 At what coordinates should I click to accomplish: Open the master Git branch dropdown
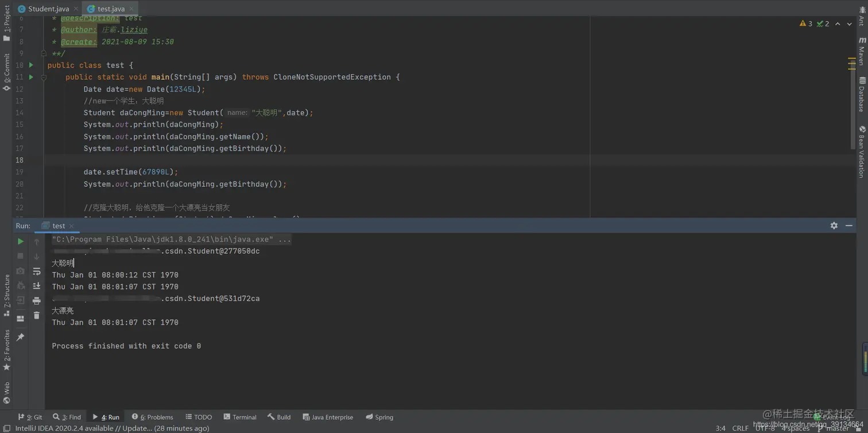[x=833, y=428]
